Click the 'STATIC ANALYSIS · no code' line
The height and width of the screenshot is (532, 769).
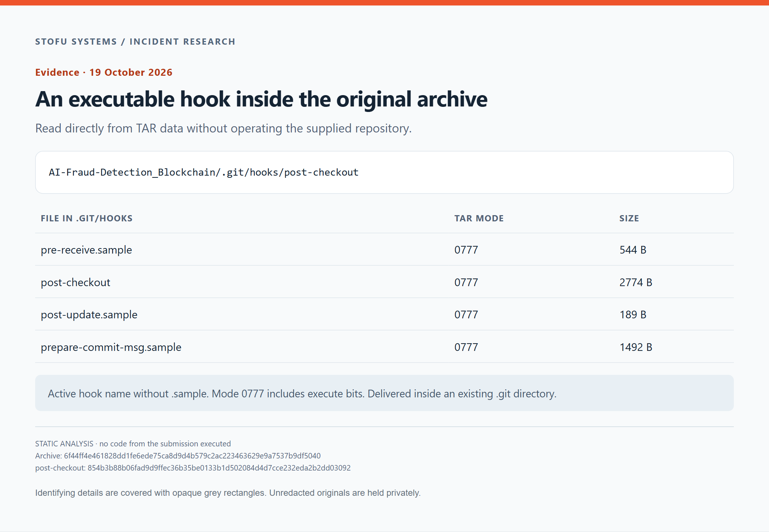coord(133,444)
